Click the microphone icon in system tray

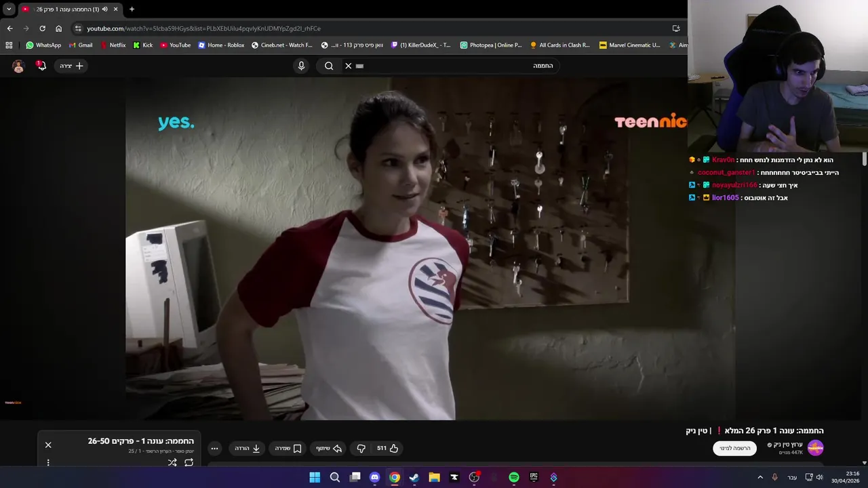774,477
